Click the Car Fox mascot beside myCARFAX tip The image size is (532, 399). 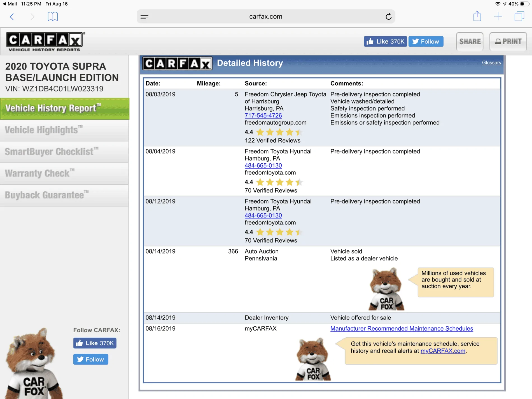[313, 359]
